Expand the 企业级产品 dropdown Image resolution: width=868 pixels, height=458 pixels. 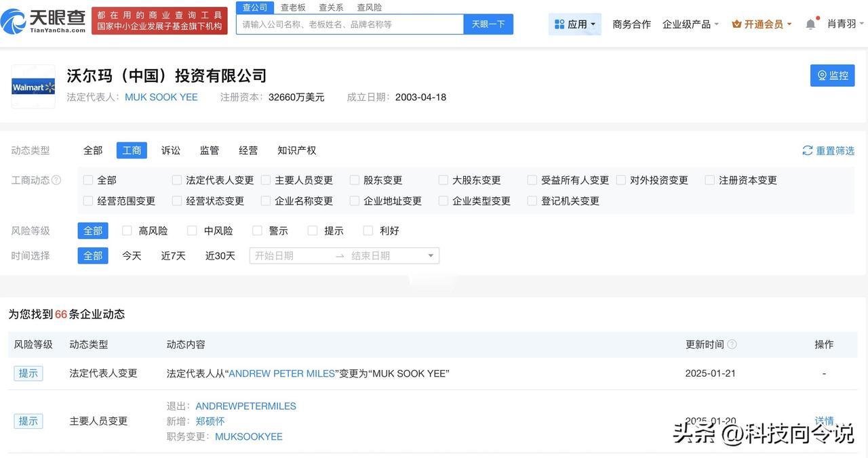(x=690, y=24)
